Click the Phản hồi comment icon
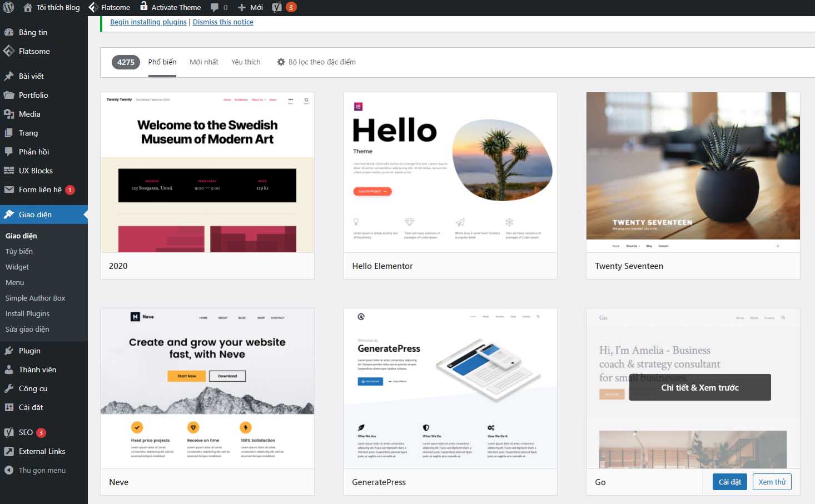 pyautogui.click(x=9, y=152)
